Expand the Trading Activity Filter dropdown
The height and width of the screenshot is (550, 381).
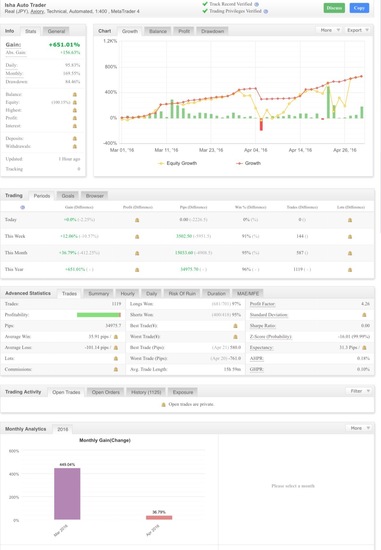(x=359, y=391)
